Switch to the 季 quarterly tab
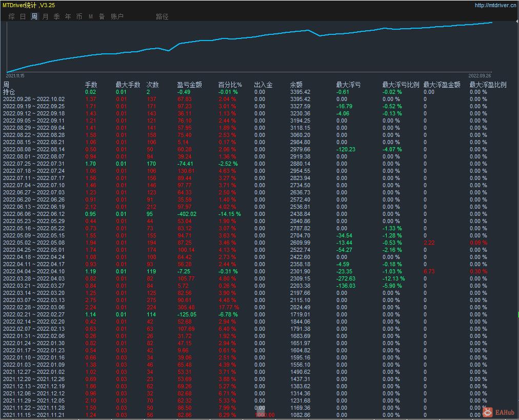The width and height of the screenshot is (519, 420). 56,16
